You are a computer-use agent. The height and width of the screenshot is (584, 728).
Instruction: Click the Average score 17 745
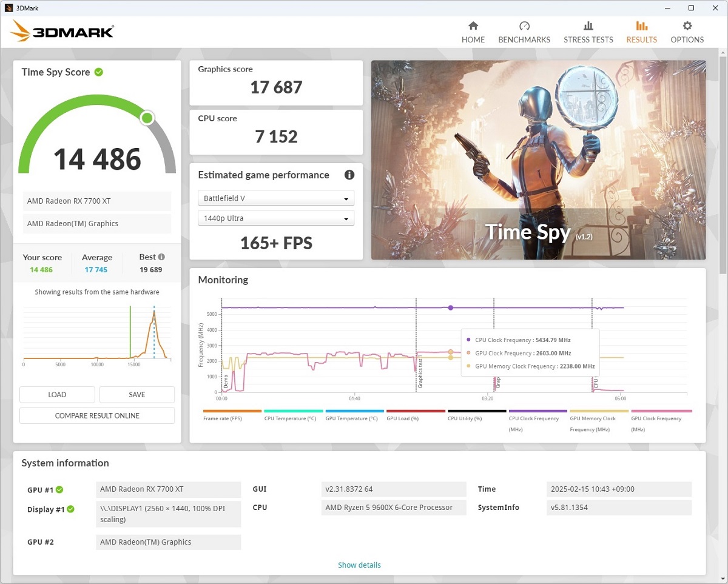[96, 270]
